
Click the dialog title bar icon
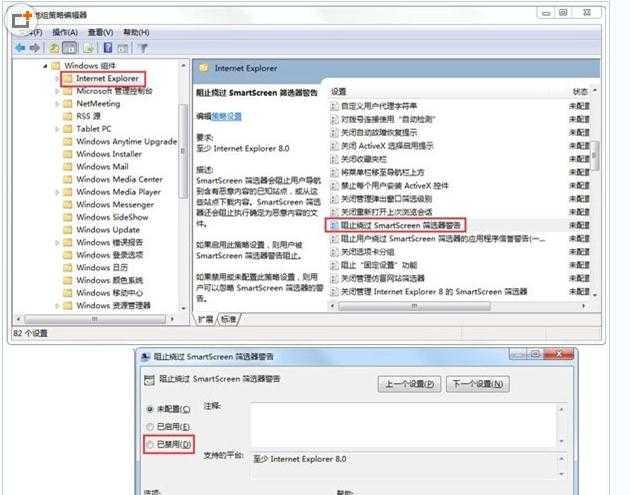pos(145,357)
